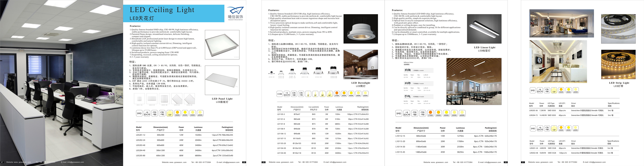Viewport: 644px width, 166px height.
Task: Click CRI >90 badge on panel light page
Action: click(x=162, y=113)
